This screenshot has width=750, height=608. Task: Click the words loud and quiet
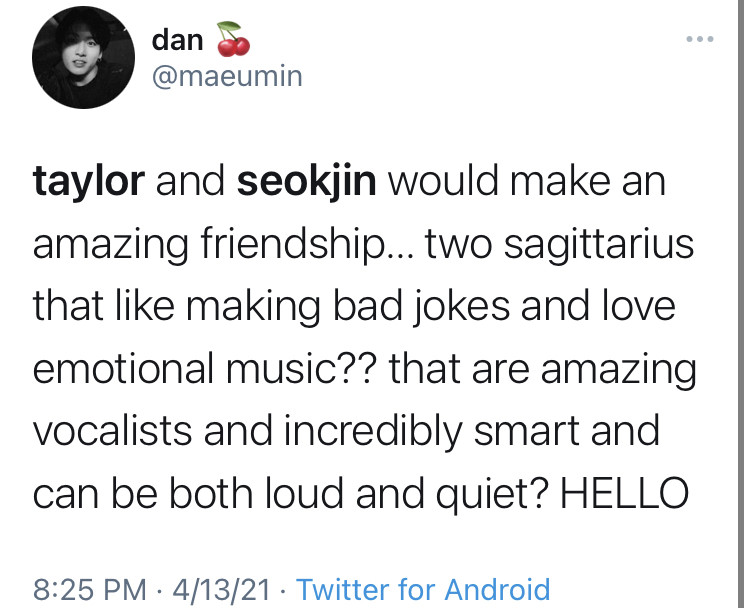[406, 494]
